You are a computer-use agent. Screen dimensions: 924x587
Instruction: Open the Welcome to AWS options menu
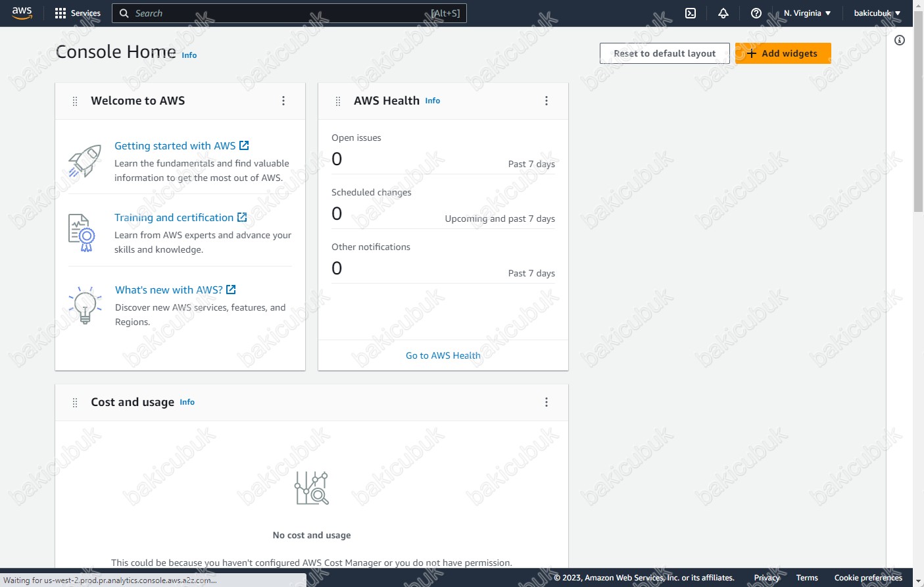(x=283, y=101)
